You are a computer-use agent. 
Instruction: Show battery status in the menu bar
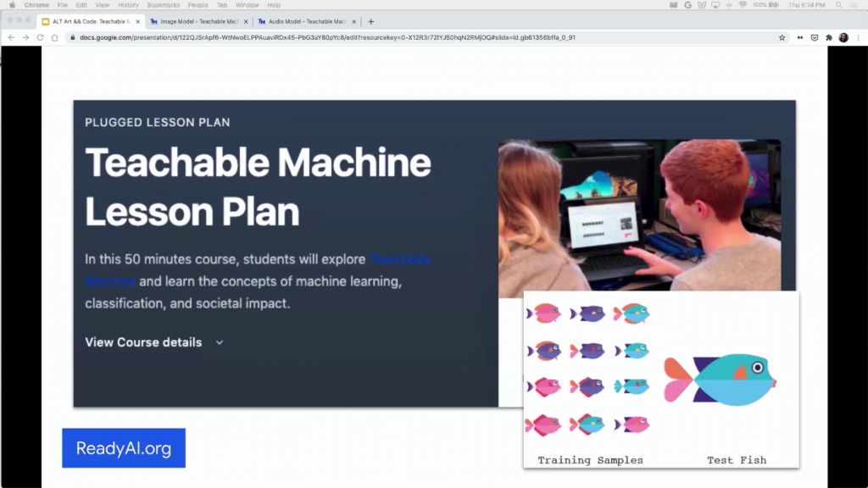[765, 5]
